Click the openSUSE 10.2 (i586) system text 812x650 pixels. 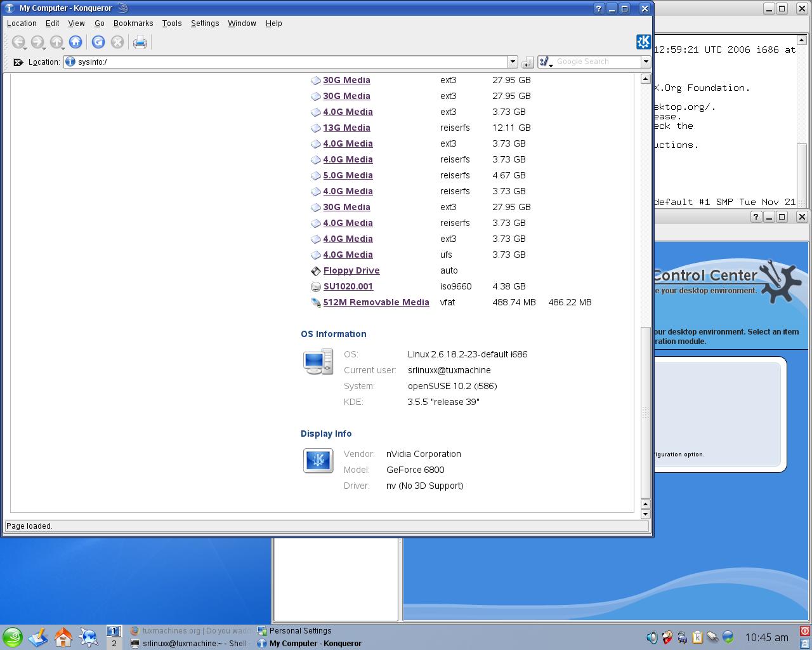coord(452,386)
